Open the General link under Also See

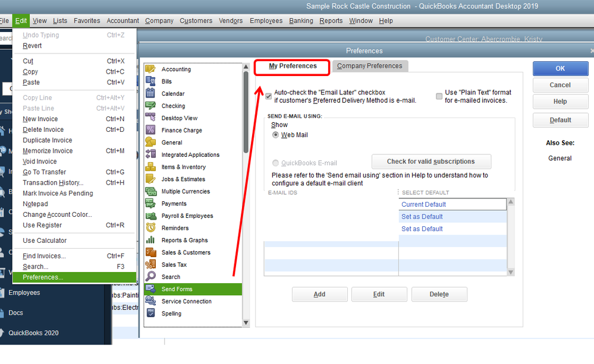560,158
